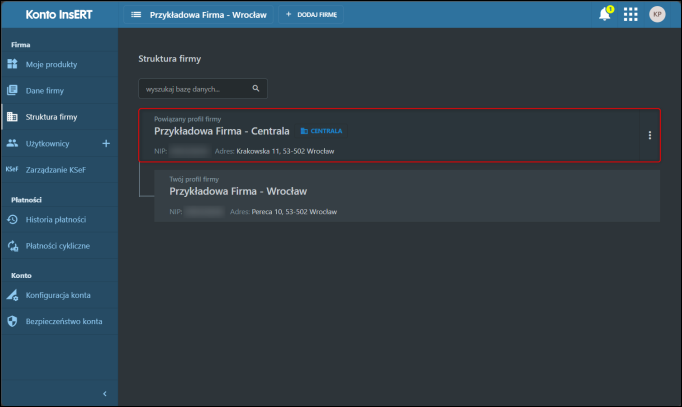The image size is (682, 407).
Task: Open the Centrala profile three-dot menu
Action: pos(650,135)
